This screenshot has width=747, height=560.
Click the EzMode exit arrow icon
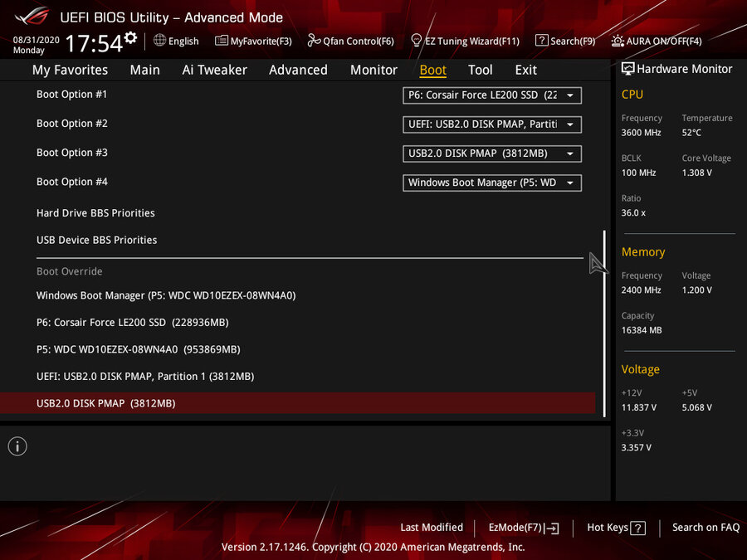[552, 528]
